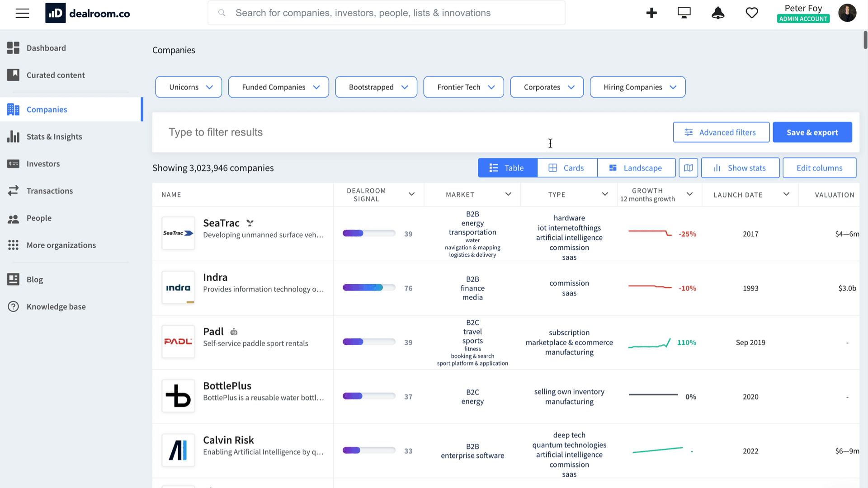868x488 pixels.
Task: Open SeaTrac company name link
Action: 221,223
